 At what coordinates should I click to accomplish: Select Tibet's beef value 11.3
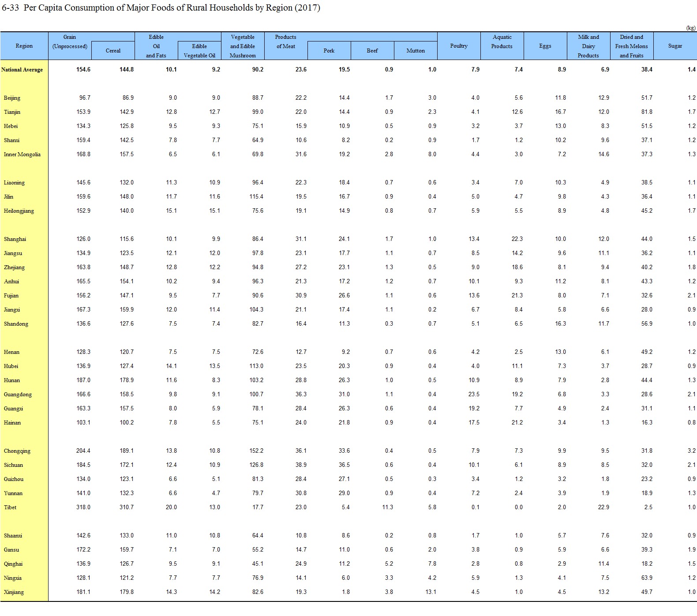[x=388, y=507]
